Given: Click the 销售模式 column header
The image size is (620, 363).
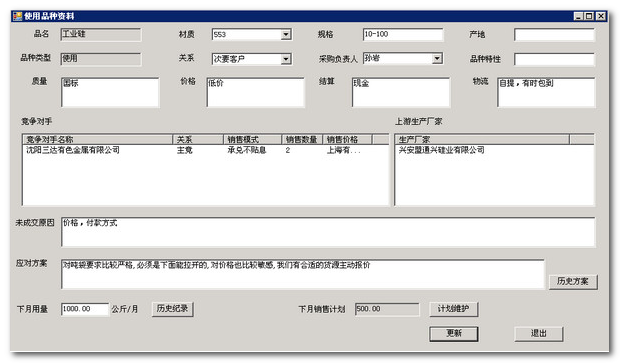Looking at the screenshot, I should click(x=252, y=139).
